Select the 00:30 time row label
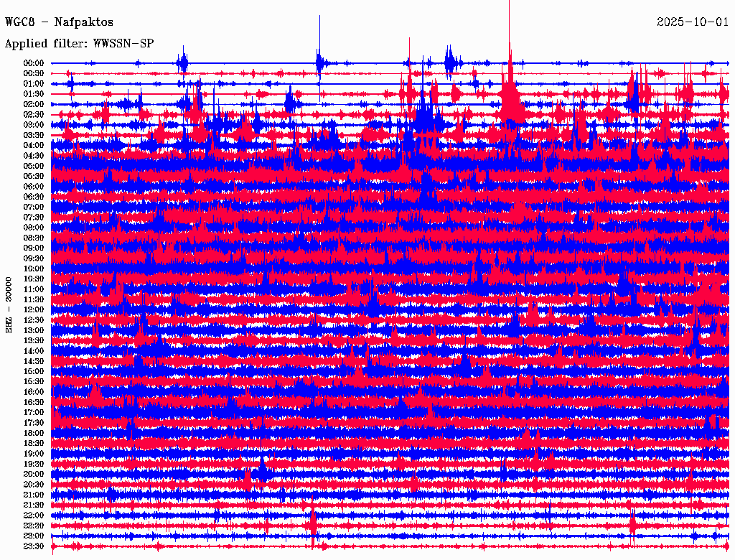Viewport: 735px width, 560px height. (x=34, y=74)
